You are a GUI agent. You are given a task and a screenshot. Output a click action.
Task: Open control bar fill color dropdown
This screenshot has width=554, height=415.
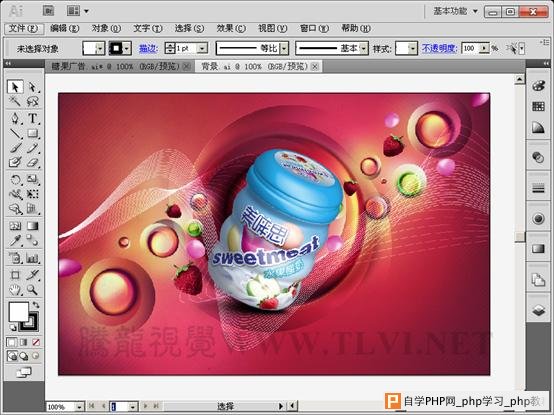point(100,48)
